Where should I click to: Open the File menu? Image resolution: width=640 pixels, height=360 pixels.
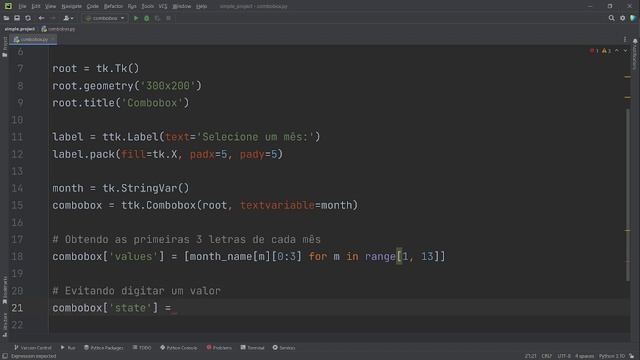pyautogui.click(x=22, y=6)
